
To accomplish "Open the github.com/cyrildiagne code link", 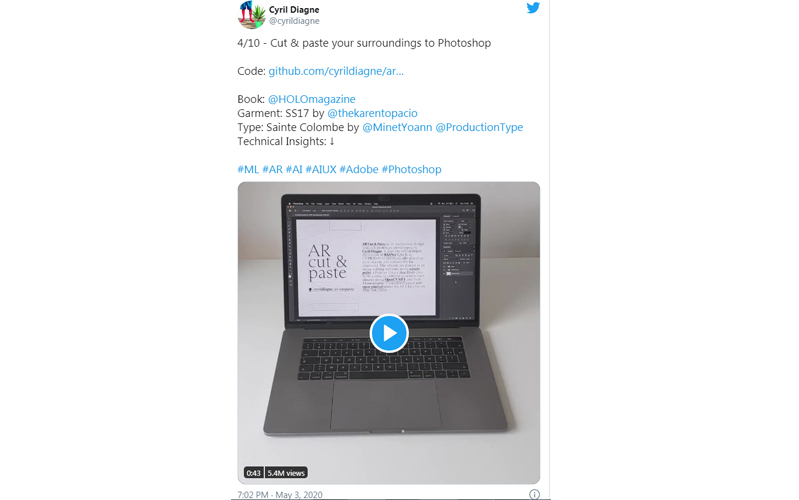I will [336, 71].
